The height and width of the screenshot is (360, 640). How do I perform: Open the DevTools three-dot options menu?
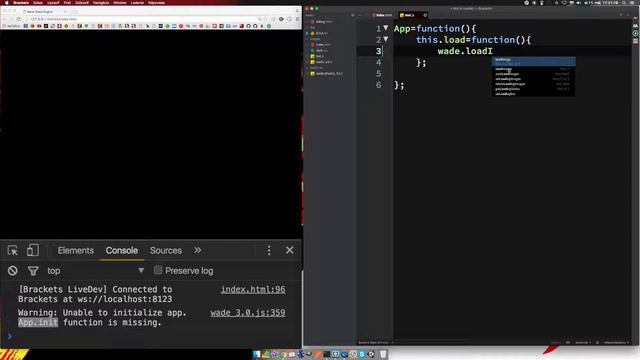(x=269, y=250)
